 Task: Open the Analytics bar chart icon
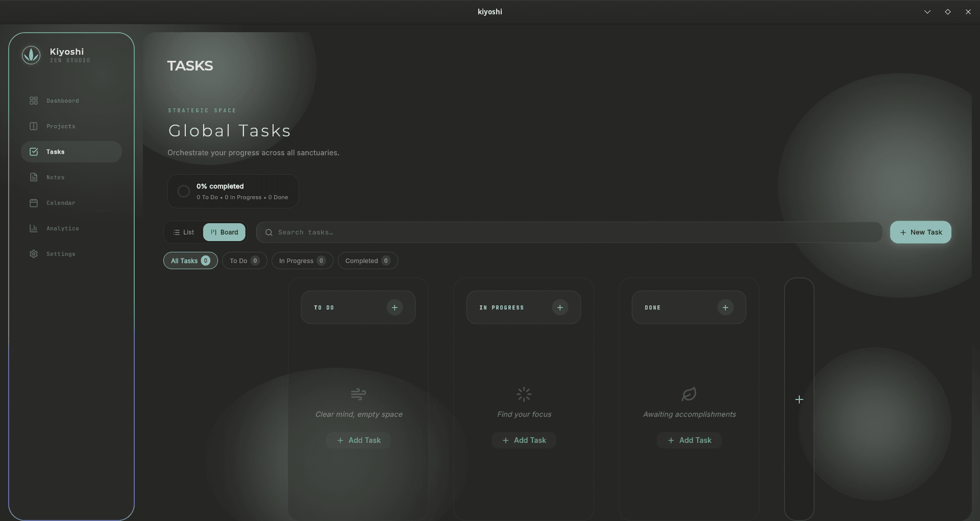tap(34, 228)
